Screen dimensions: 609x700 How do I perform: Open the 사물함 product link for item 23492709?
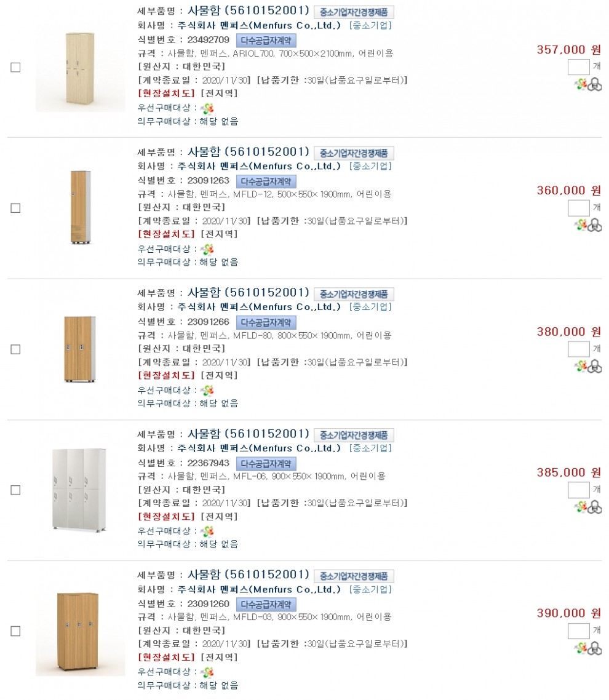[248, 11]
